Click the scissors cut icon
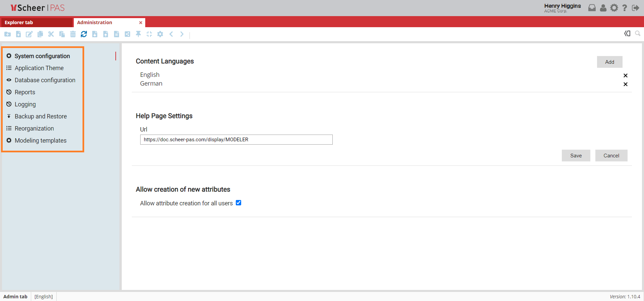644x301 pixels. tap(51, 34)
